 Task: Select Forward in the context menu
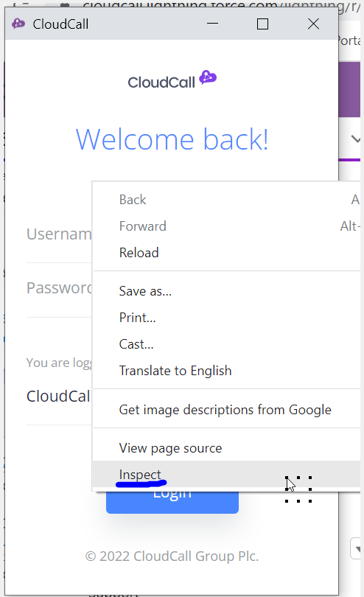click(x=226, y=226)
